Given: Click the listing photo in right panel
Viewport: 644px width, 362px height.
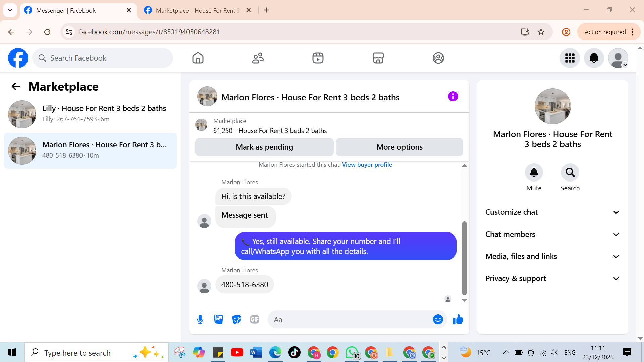Looking at the screenshot, I should 553,106.
